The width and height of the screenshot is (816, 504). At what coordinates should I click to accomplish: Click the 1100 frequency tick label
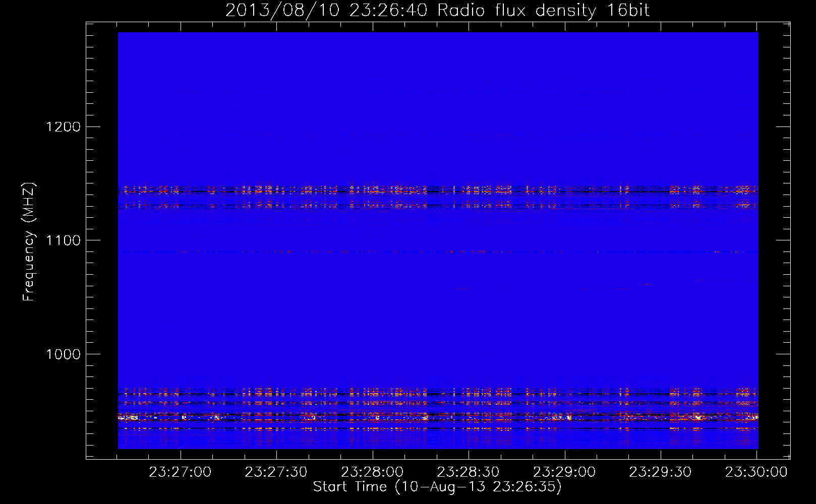coord(63,240)
